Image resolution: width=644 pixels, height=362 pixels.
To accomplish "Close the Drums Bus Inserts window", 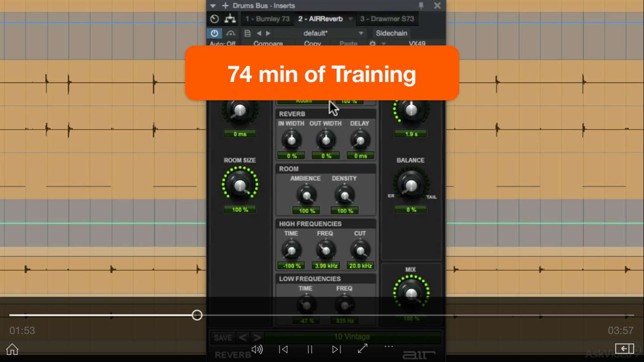I will pyautogui.click(x=437, y=5).
